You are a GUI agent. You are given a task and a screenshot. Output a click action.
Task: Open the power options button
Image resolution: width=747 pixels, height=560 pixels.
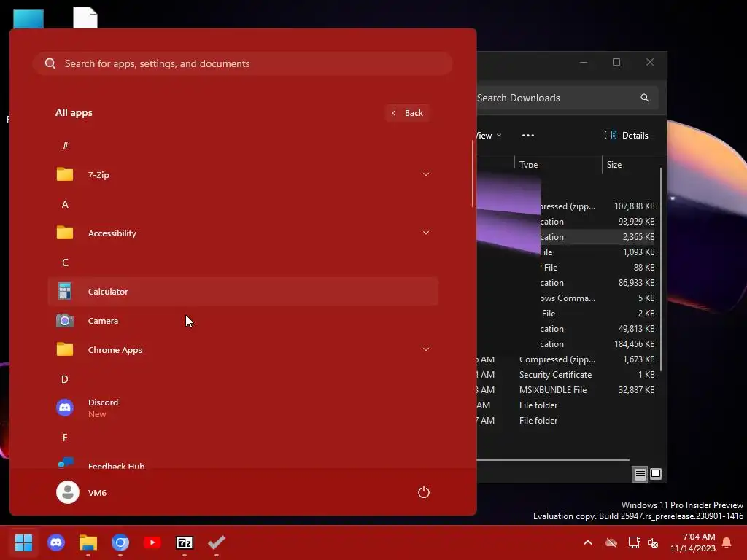tap(424, 492)
